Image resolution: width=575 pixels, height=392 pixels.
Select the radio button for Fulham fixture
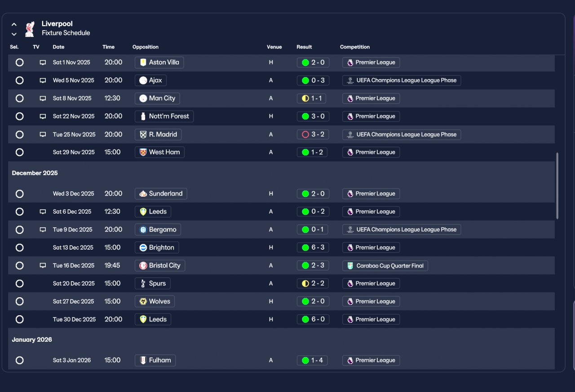(x=19, y=360)
